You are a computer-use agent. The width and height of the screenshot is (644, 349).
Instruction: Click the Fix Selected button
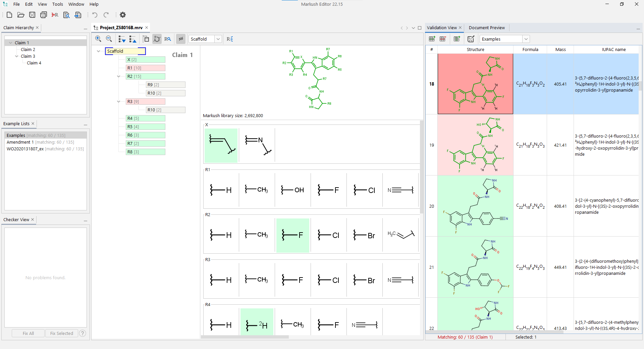[x=61, y=333]
